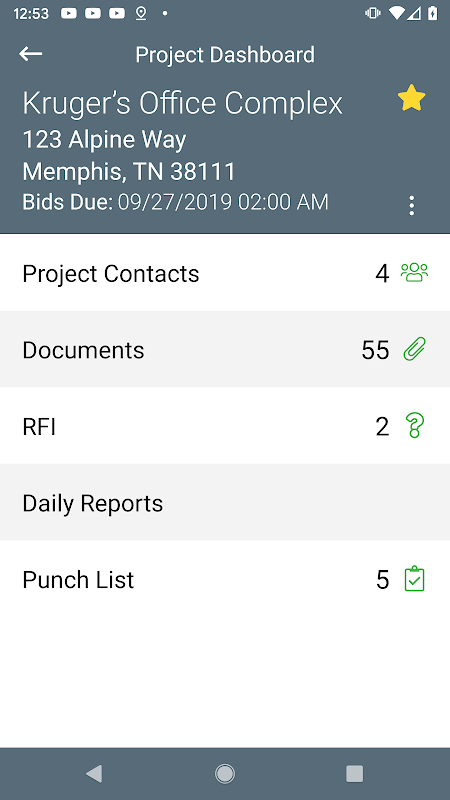
Task: Tap the green people contacts icon
Action: 414,273
